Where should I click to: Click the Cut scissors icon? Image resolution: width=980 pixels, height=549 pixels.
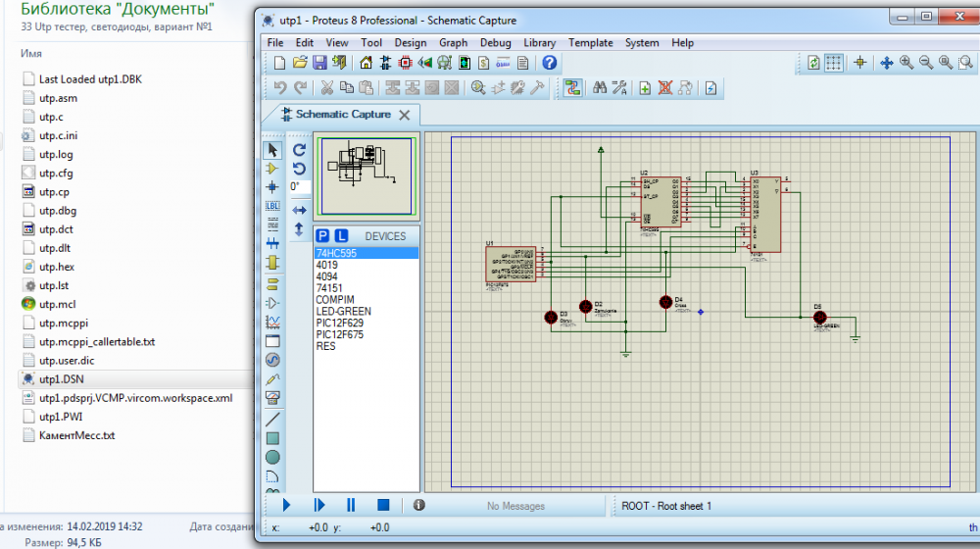[326, 88]
